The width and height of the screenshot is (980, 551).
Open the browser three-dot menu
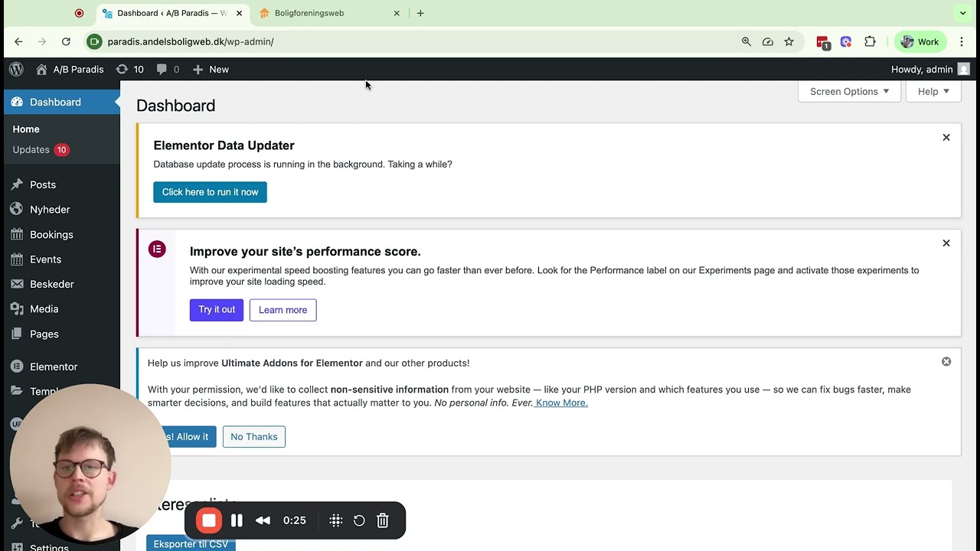click(962, 41)
